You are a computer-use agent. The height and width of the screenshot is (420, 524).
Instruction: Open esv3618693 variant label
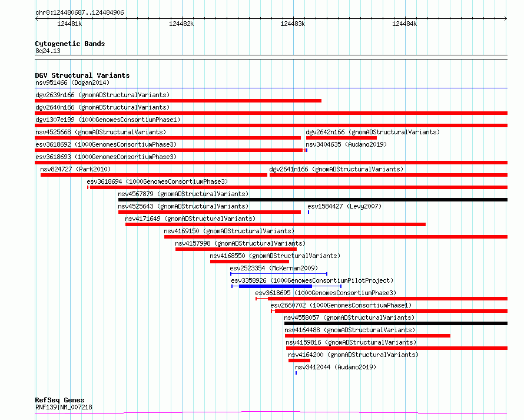coord(106,157)
